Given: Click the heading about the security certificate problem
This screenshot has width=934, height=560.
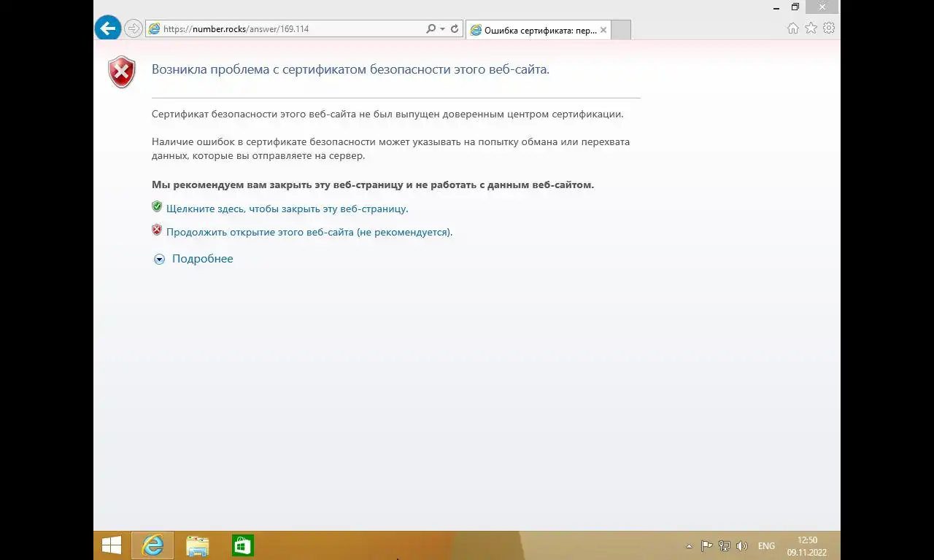Looking at the screenshot, I should 350,69.
